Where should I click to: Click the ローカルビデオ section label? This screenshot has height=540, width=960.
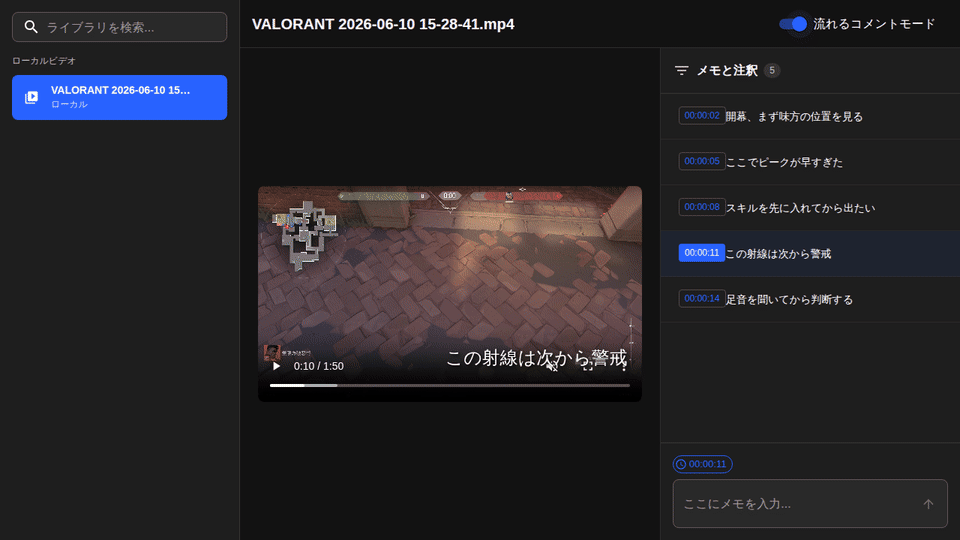44,61
